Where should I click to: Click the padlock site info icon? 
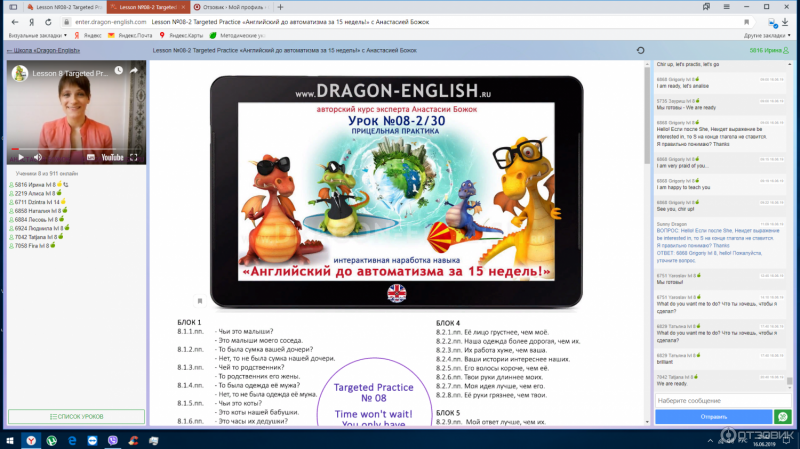66,22
